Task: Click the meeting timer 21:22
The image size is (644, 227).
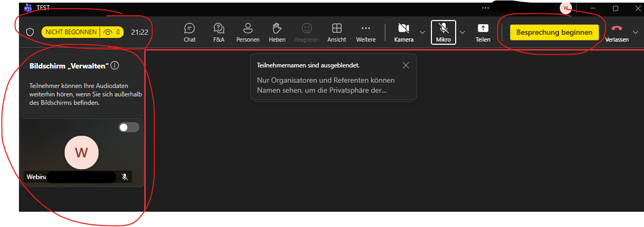Action: [139, 32]
